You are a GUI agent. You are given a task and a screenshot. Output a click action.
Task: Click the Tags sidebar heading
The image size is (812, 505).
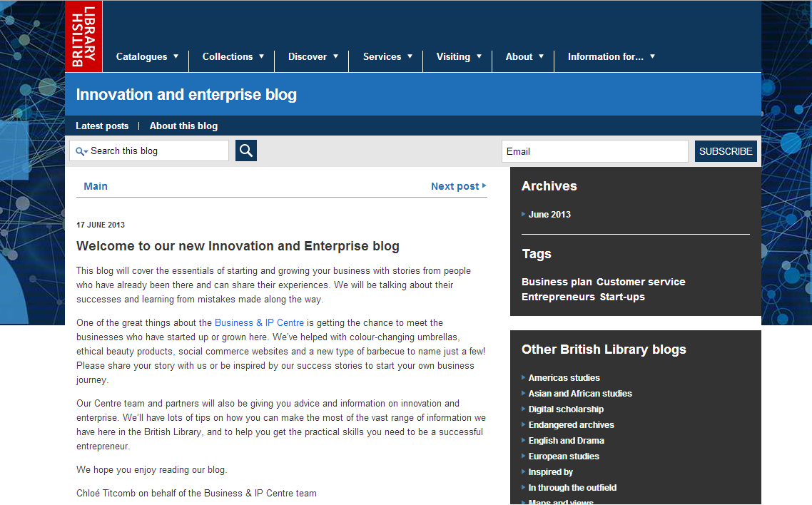[x=537, y=254]
